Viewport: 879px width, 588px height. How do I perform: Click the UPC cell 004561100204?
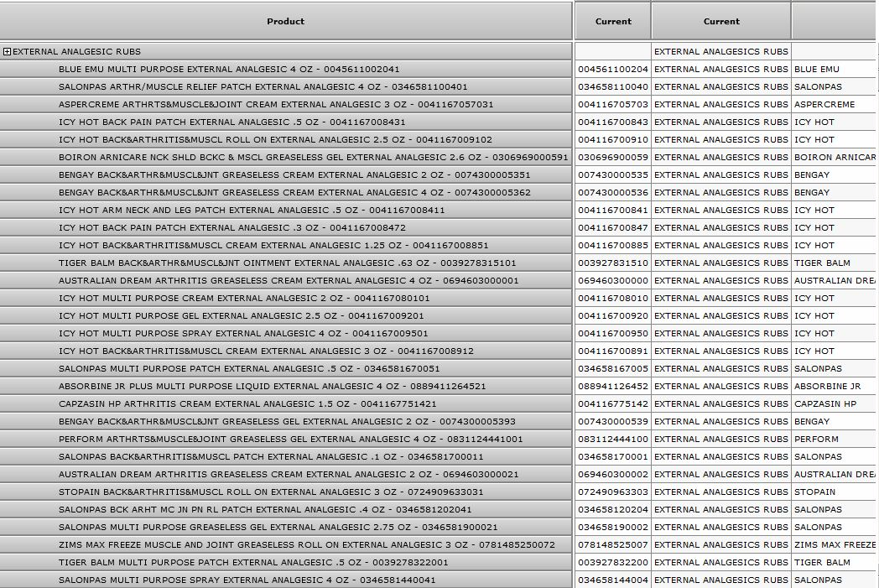tap(613, 70)
